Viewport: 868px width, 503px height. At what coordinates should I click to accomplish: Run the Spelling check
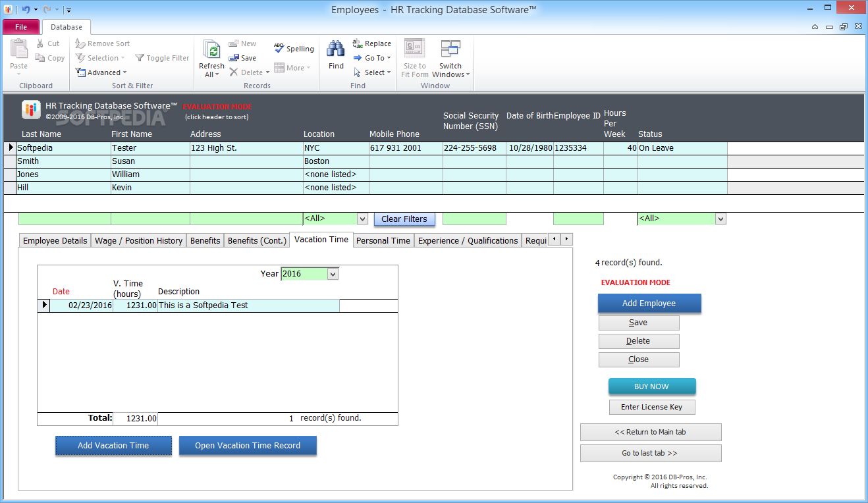tap(294, 48)
